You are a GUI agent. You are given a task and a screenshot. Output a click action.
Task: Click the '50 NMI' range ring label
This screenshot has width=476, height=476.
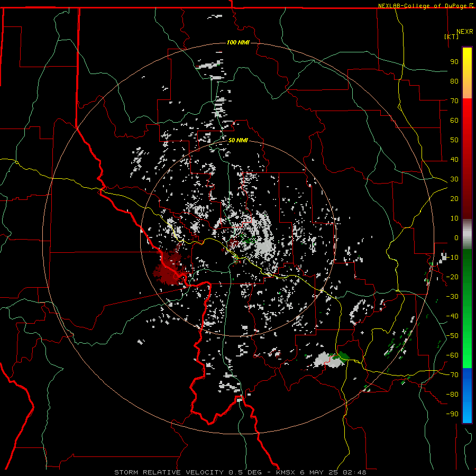coord(238,140)
